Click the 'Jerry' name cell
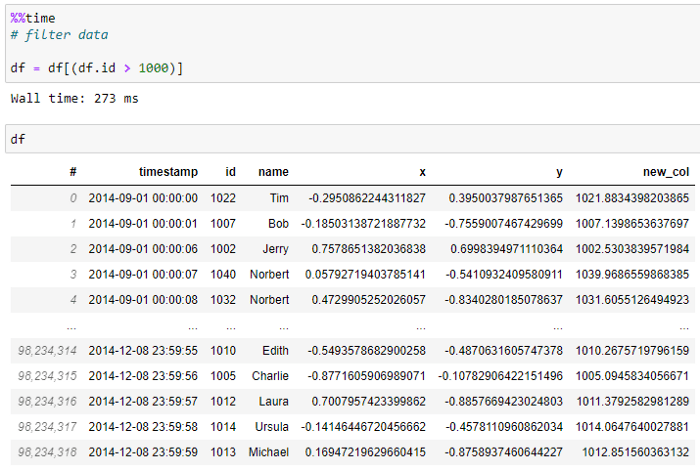 click(274, 248)
